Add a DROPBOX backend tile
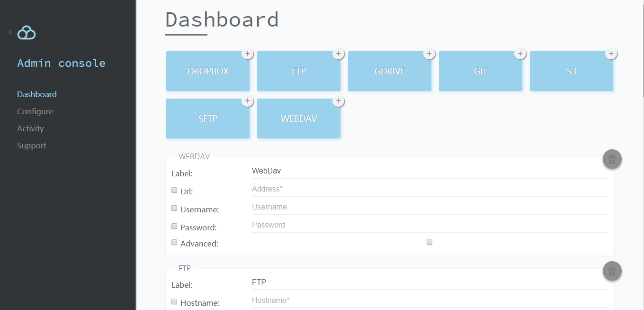Screen dimensions: 644x310 click(208, 71)
